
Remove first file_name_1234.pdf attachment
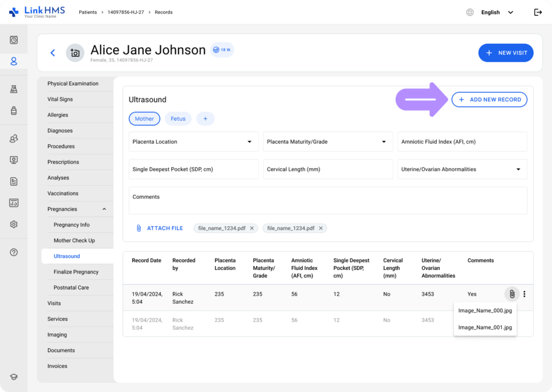click(x=252, y=228)
